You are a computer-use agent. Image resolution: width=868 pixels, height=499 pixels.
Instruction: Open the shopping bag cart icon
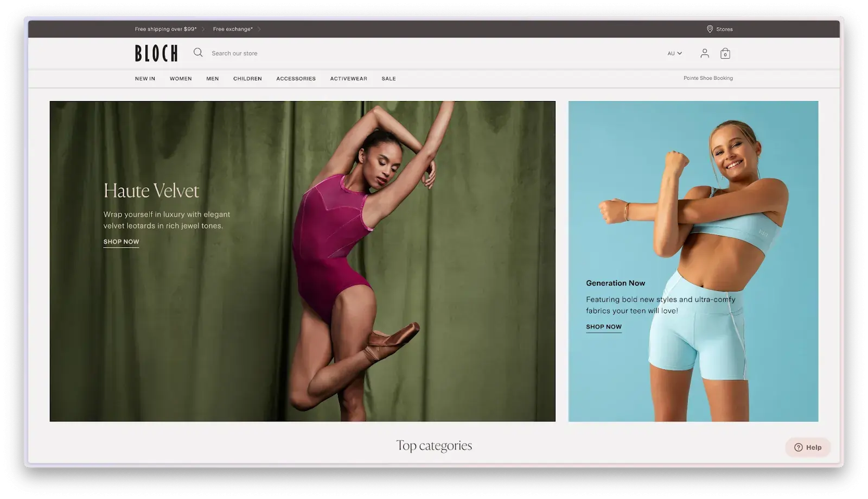click(x=725, y=53)
